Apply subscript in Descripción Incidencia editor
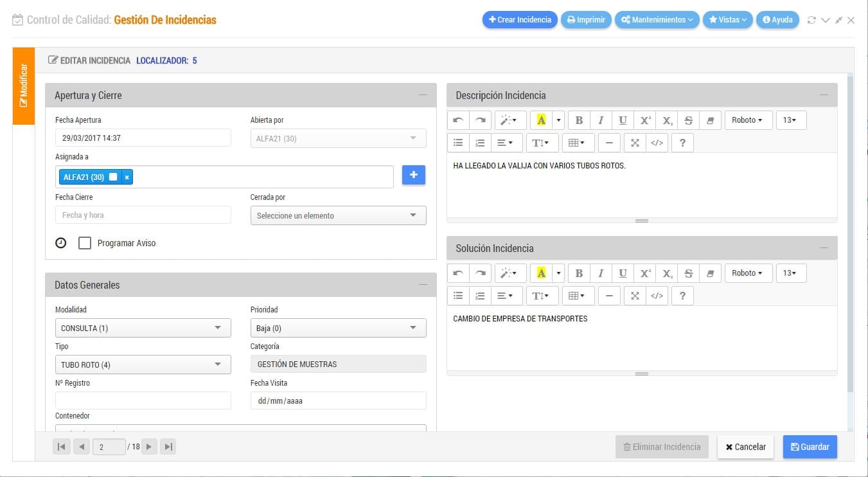The height and width of the screenshot is (477, 868). [667, 120]
